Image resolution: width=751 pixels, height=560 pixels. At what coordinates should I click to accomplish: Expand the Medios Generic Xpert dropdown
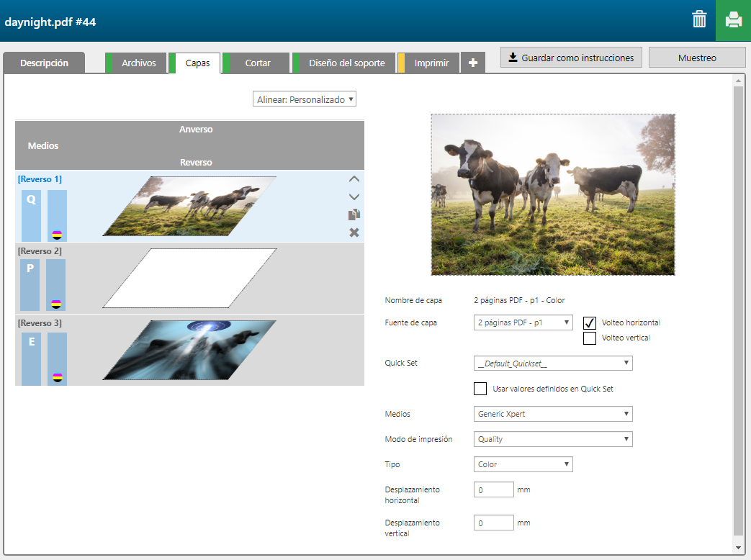(x=553, y=414)
